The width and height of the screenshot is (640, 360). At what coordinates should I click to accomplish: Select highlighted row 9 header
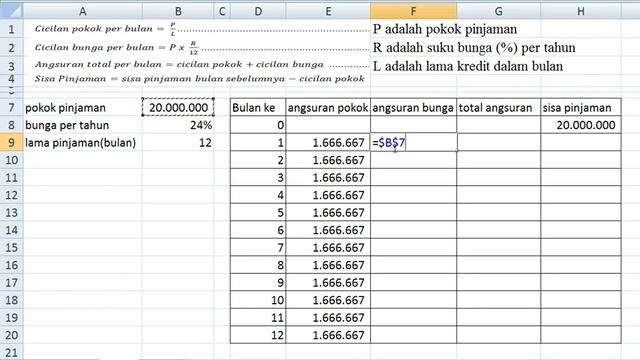[x=11, y=142]
